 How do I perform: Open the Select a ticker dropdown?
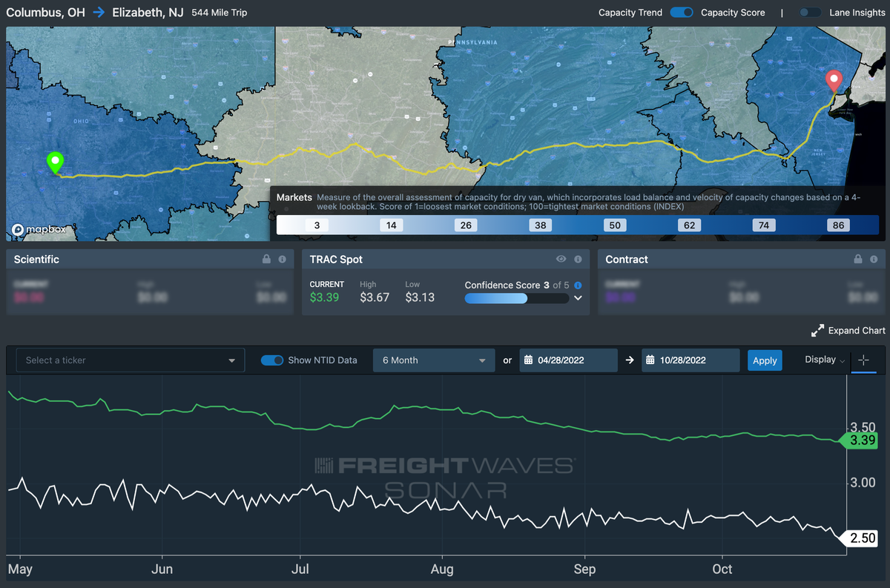[x=131, y=360]
